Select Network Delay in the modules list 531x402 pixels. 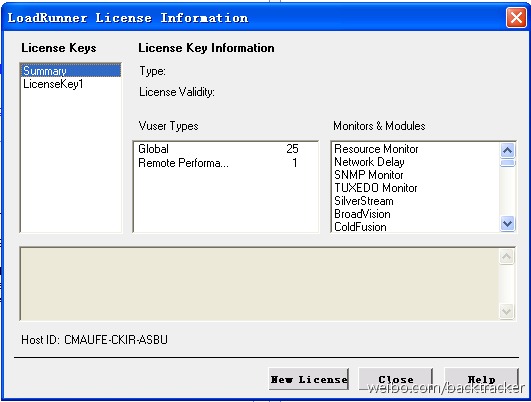tap(369, 162)
